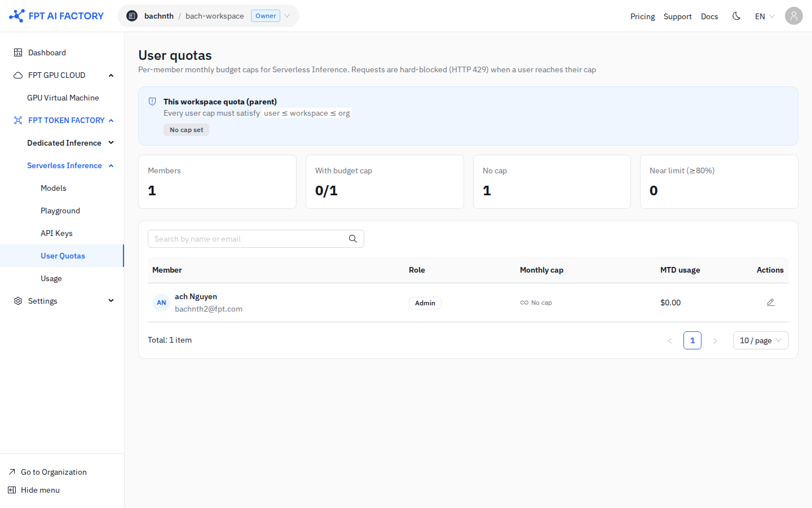The image size is (812, 508).
Task: Click the Go to Organization arrow icon
Action: [12, 472]
